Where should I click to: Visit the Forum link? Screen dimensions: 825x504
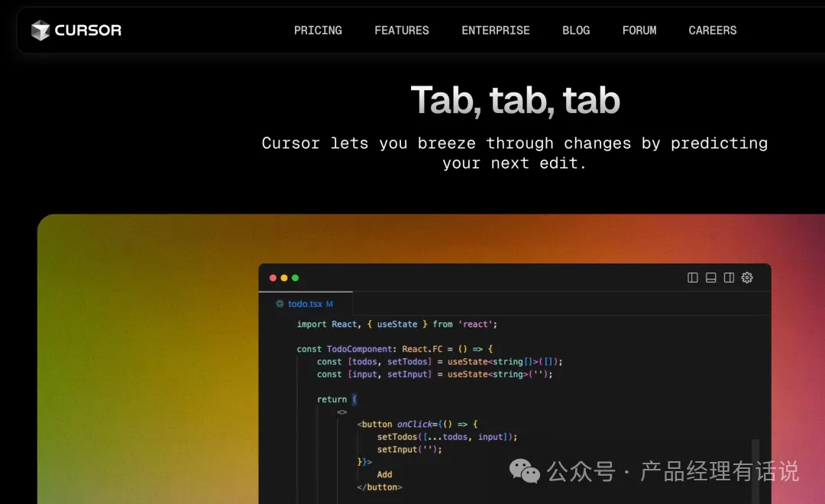click(639, 31)
